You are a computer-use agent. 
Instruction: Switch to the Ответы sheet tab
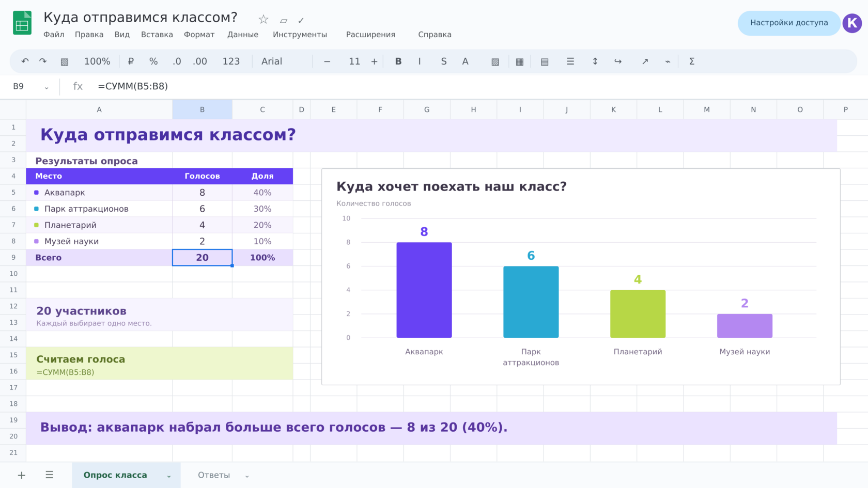coord(214,475)
